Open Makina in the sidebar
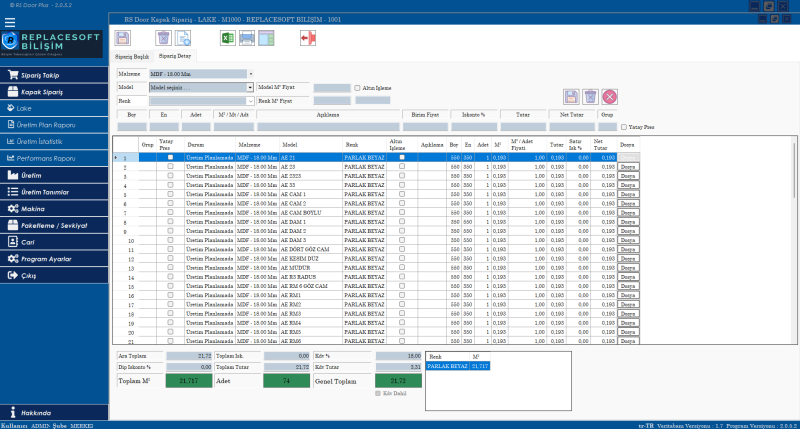The height and width of the screenshot is (429, 800). (x=54, y=209)
